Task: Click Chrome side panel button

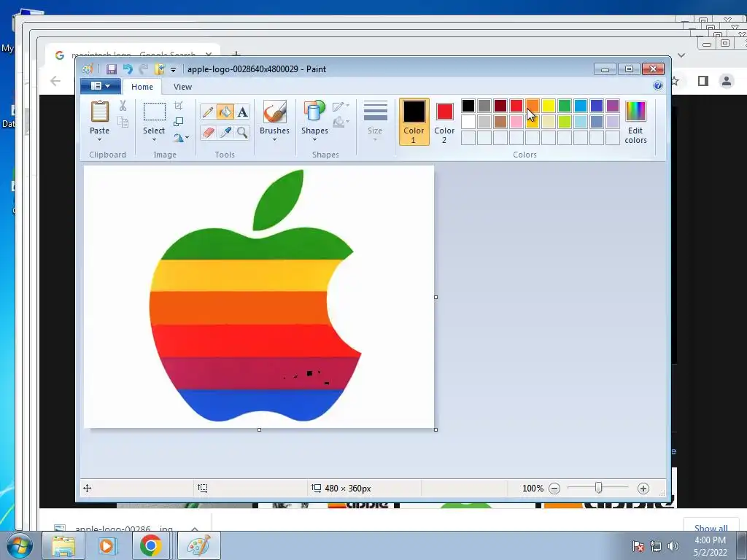Action: point(703,81)
